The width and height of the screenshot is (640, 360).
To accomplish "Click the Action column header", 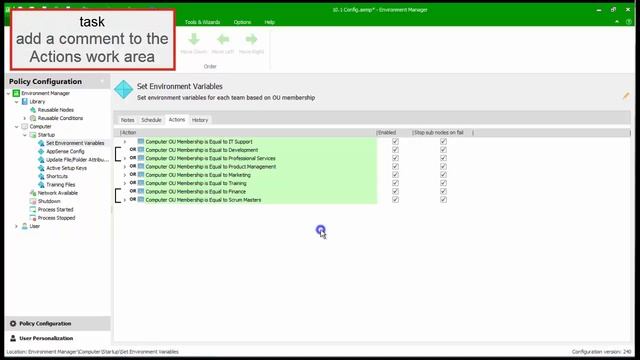I will pos(247,133).
